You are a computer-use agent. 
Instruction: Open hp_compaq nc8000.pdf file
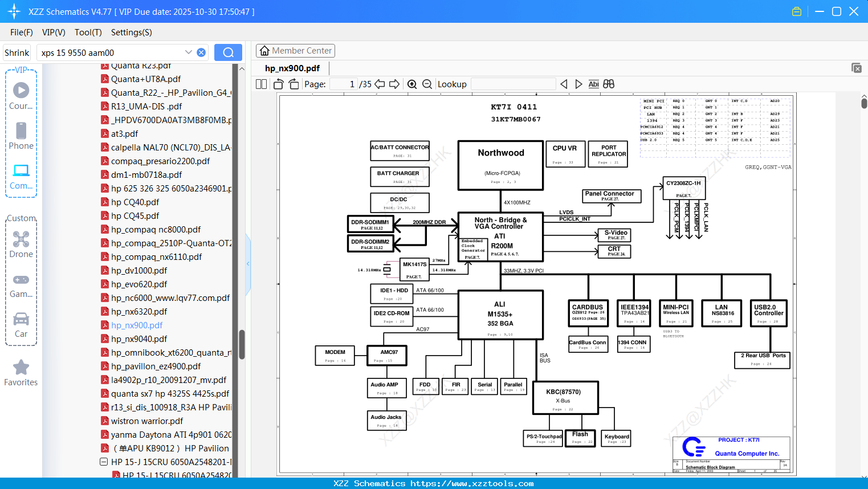(156, 229)
